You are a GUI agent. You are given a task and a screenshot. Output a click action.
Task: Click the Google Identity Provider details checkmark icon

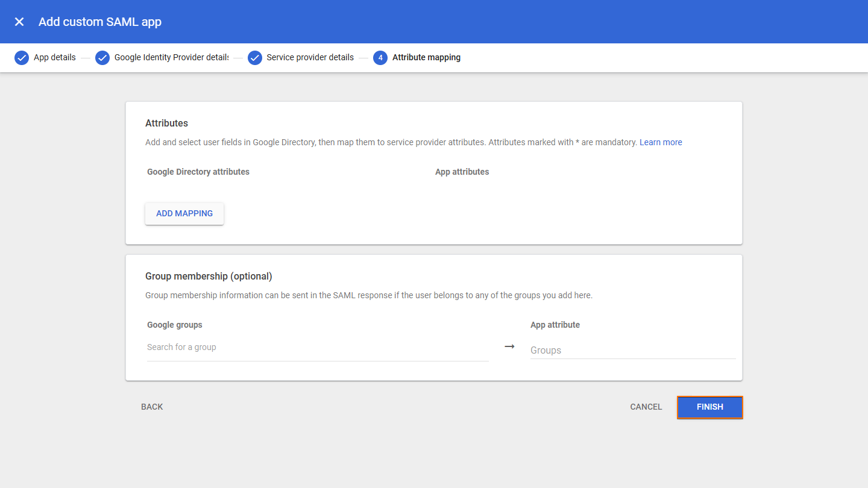102,57
